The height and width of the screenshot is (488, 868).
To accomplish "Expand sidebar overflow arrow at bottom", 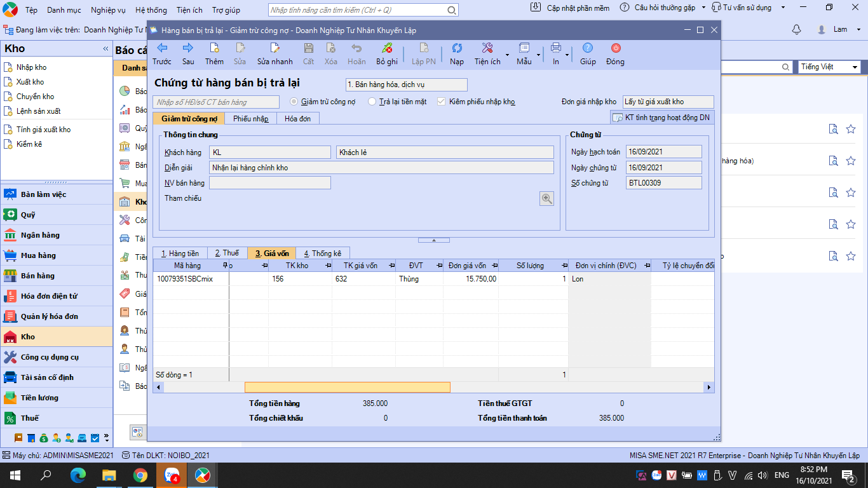I will (106, 438).
